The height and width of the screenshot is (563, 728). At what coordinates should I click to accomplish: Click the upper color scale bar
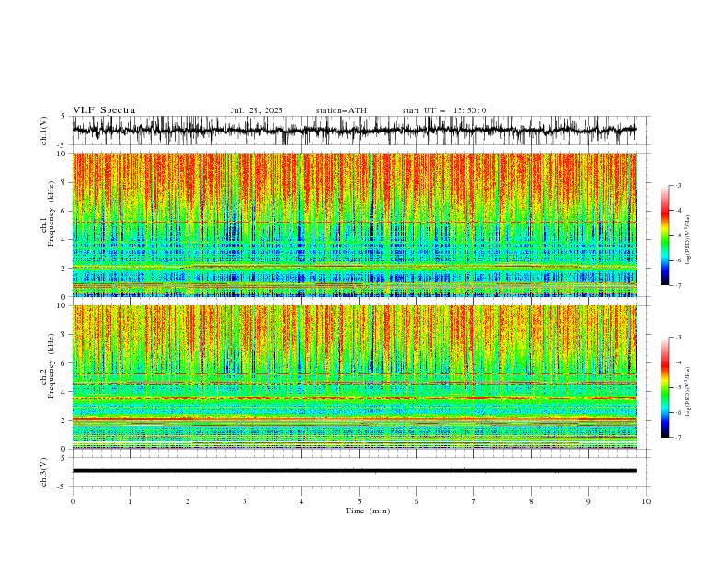[665, 236]
